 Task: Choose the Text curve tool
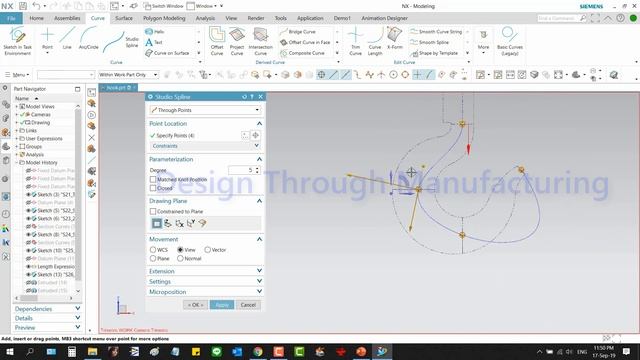(154, 42)
